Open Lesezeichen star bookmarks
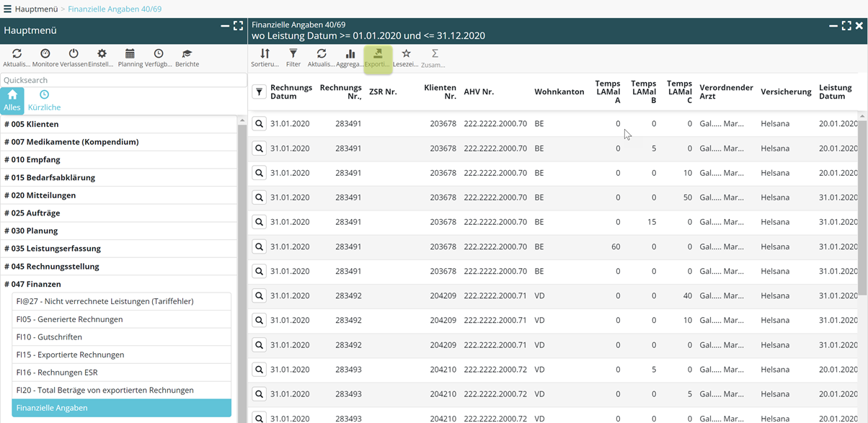This screenshot has width=868, height=423. [406, 58]
